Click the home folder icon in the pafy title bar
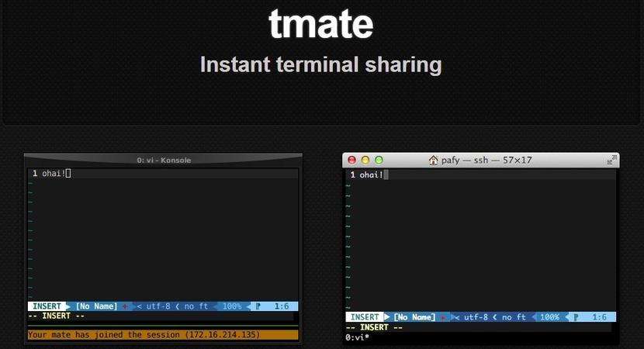This screenshot has height=349, width=644. click(x=433, y=161)
